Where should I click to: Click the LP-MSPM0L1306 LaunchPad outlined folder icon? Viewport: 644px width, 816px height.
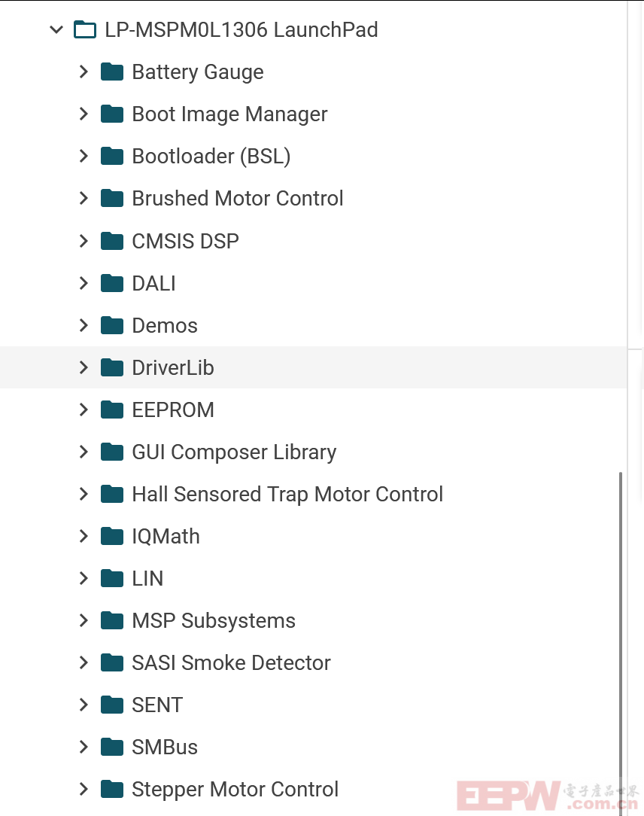pos(85,29)
